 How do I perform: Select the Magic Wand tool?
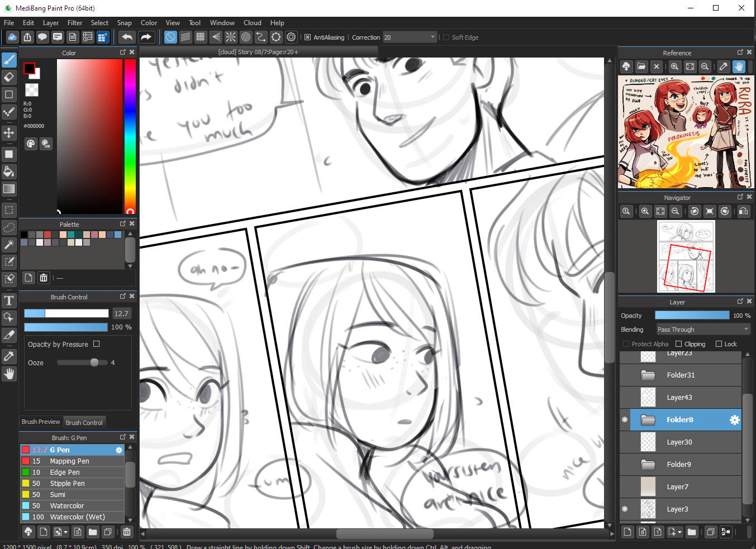pos(9,245)
